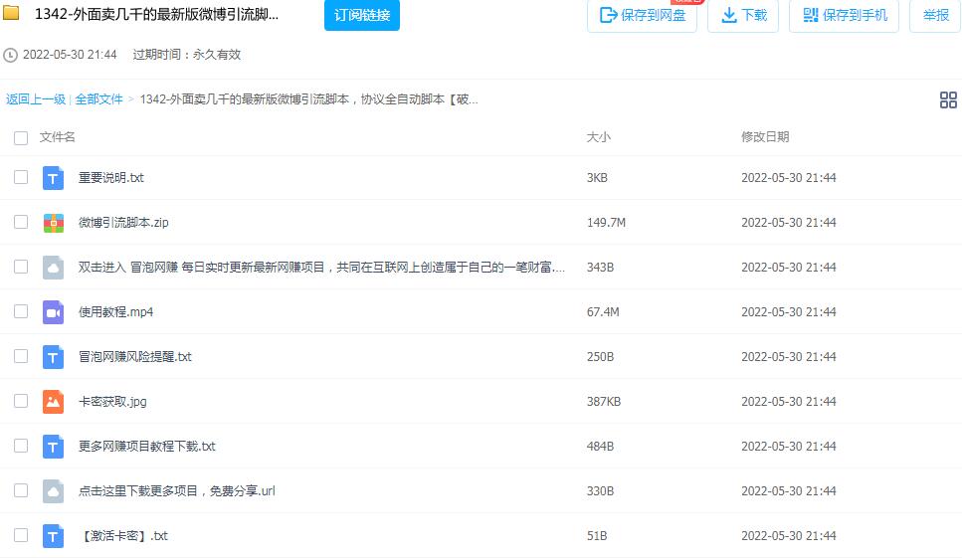Screen dimensions: 962x560
Task: Check the box for 卡密获取.jpg
Action: [21, 401]
